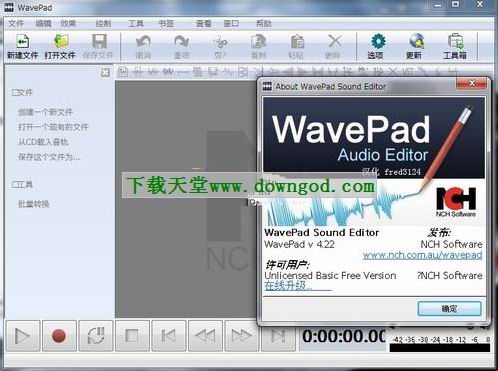Start playback with the Play button

pos(23,336)
